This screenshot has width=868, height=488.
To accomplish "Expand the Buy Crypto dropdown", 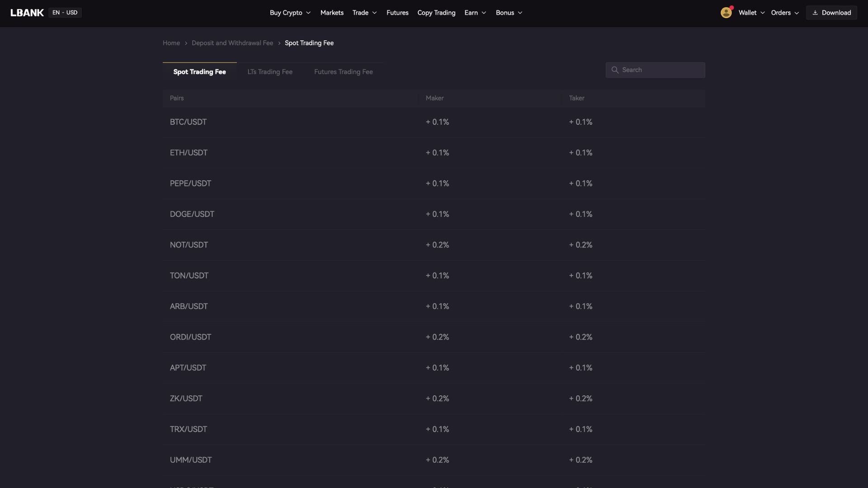I will coord(290,12).
